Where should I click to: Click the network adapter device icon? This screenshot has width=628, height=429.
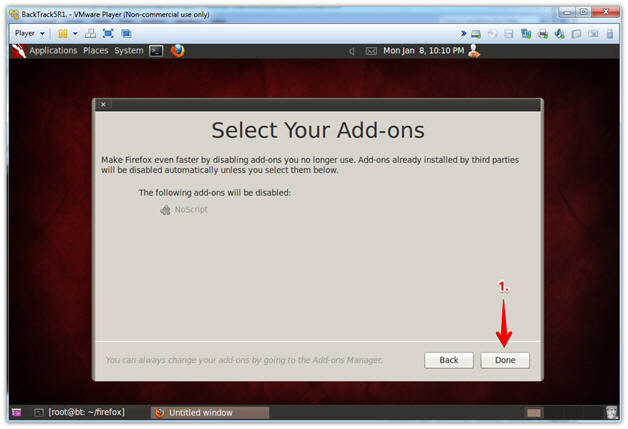tap(525, 34)
